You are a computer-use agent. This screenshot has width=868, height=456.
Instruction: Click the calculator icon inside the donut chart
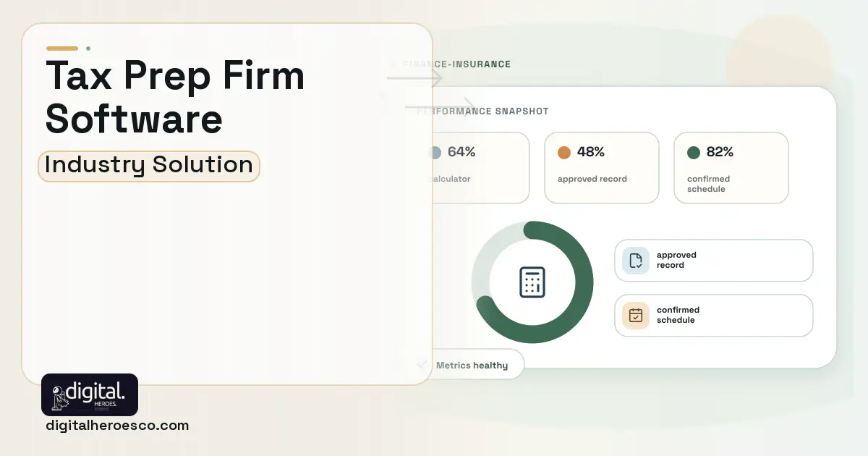[532, 282]
